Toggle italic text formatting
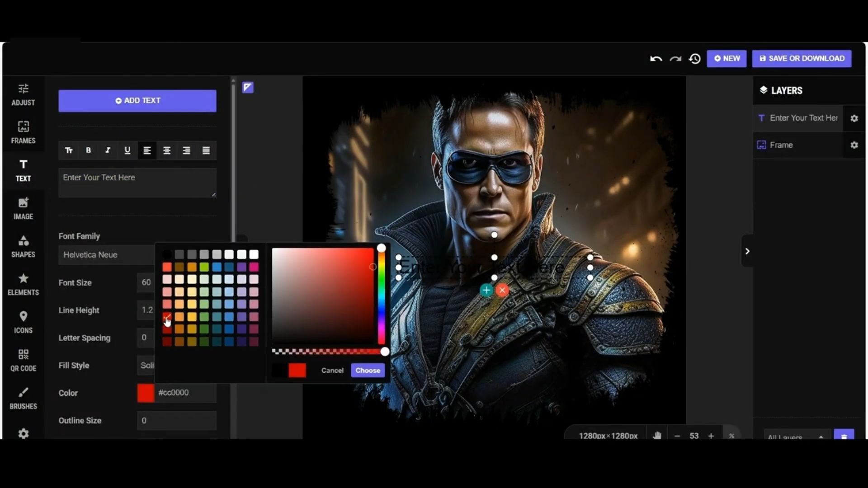Image resolution: width=868 pixels, height=488 pixels. [108, 150]
